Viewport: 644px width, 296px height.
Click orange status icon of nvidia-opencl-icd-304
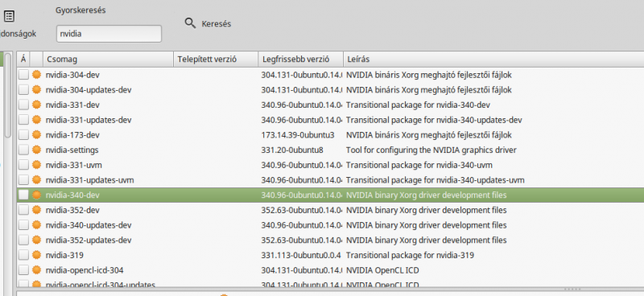click(x=36, y=270)
